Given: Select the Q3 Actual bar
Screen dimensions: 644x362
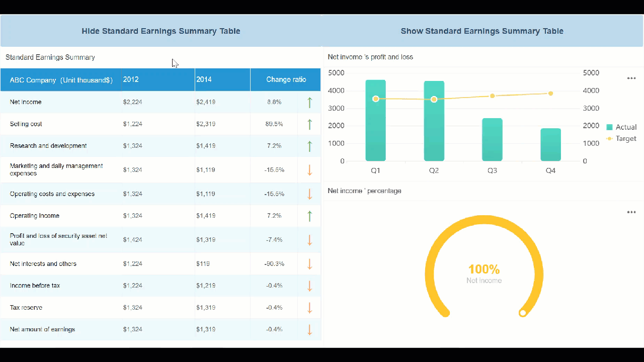Looking at the screenshot, I should click(x=493, y=140).
